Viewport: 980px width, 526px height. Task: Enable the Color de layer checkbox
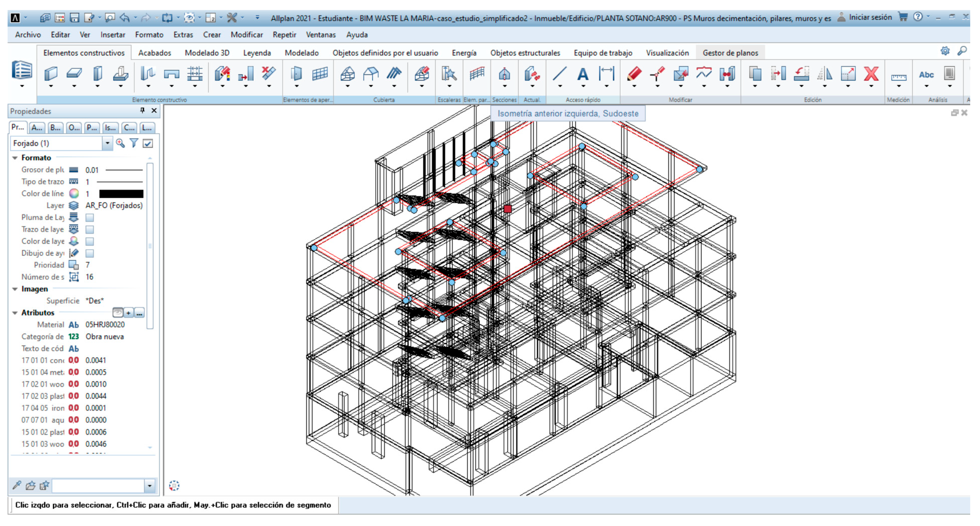pos(90,241)
